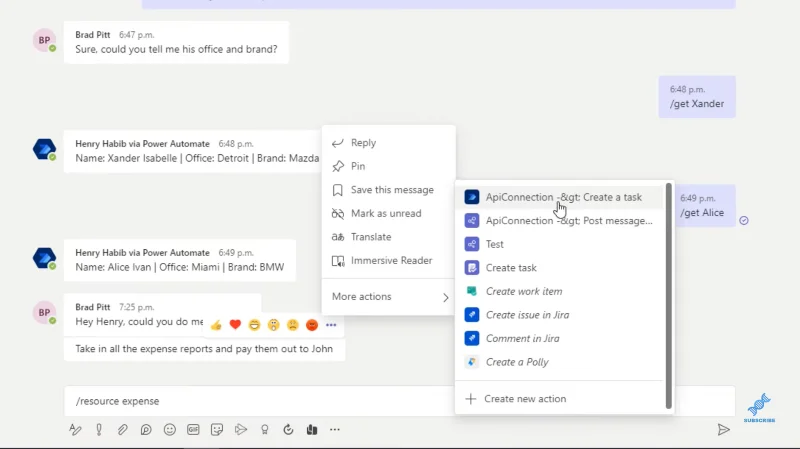This screenshot has width=800, height=449.
Task: Open more compose options ellipsis
Action: click(335, 430)
